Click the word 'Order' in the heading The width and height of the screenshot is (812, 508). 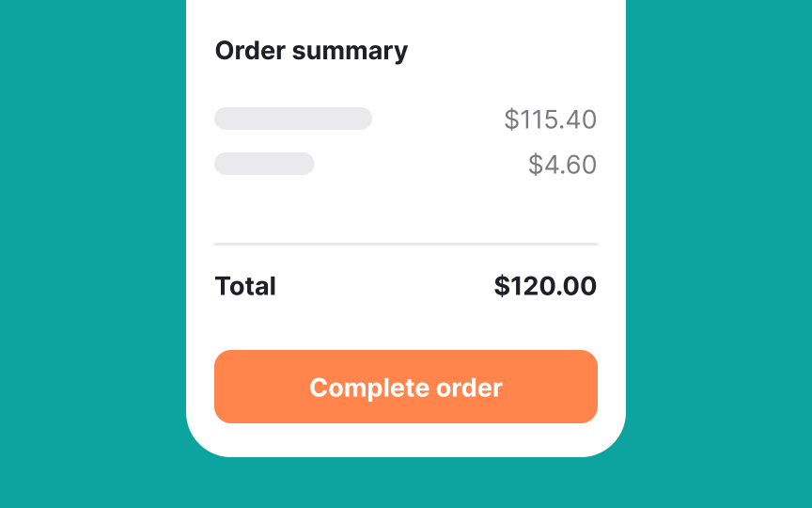[249, 51]
